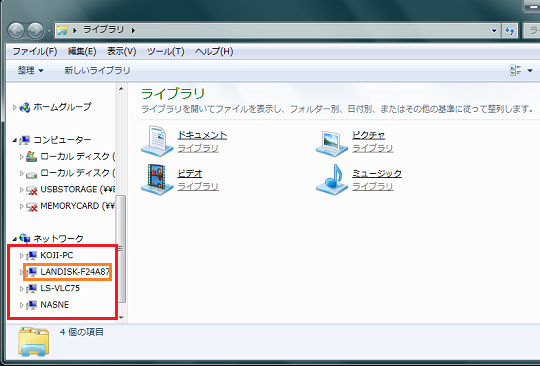Click the コンピューター monitor icon
The height and width of the screenshot is (366, 540).
[x=25, y=140]
